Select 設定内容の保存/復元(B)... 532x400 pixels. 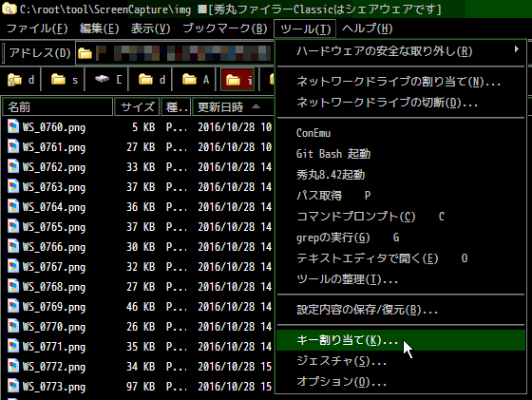coord(401,310)
